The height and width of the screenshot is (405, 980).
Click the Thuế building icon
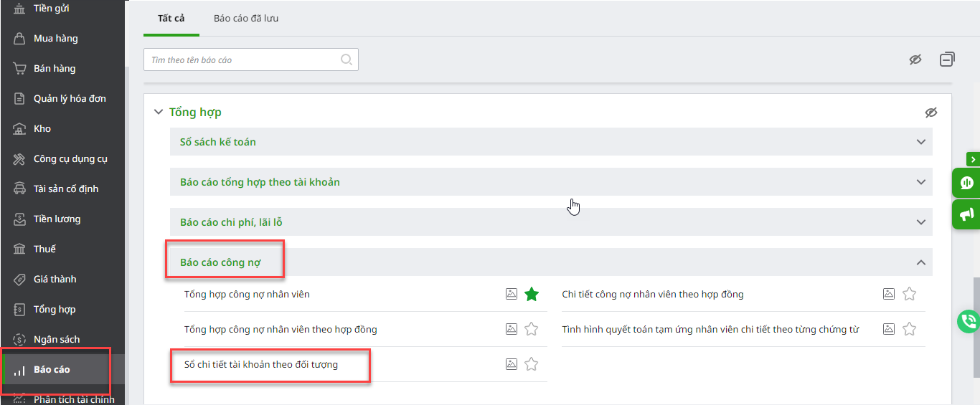(x=19, y=249)
